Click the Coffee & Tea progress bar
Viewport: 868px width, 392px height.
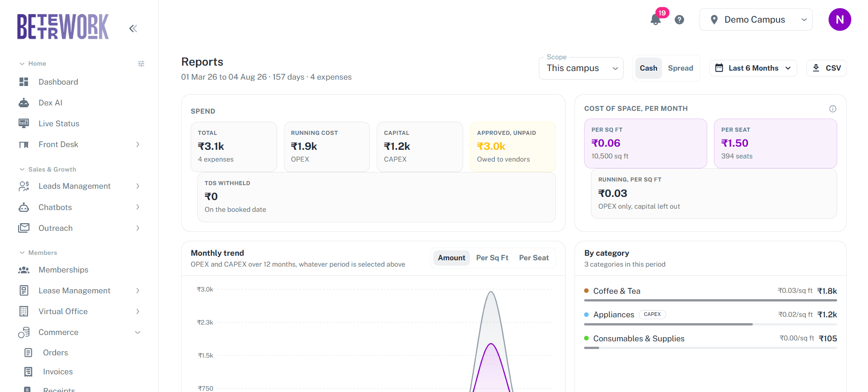[710, 300]
